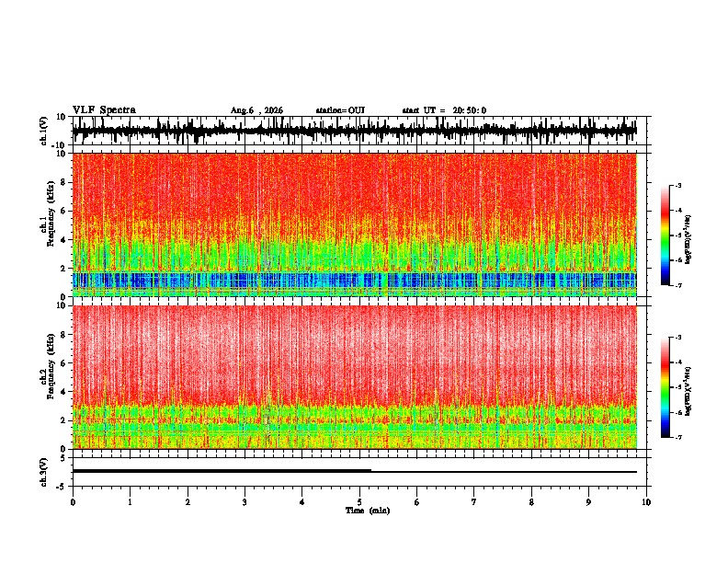Click the ch.2 colorbar unit label text
Screen dimensions: 728x563
(688, 391)
